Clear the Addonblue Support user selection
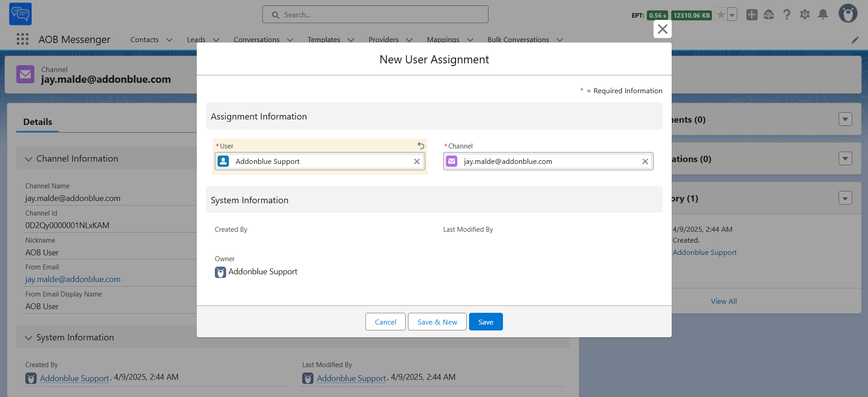868x397 pixels. click(417, 161)
